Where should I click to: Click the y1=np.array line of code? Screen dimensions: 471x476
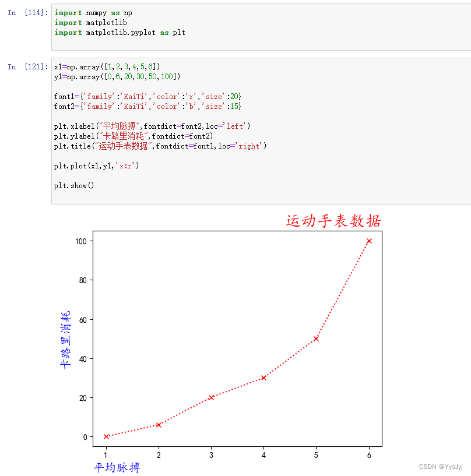coord(117,76)
